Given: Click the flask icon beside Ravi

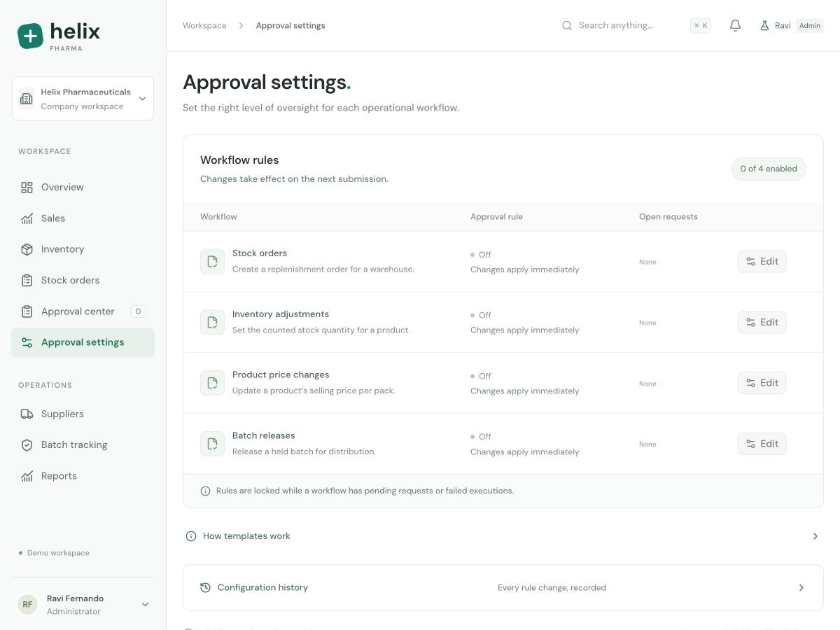Looking at the screenshot, I should (764, 26).
